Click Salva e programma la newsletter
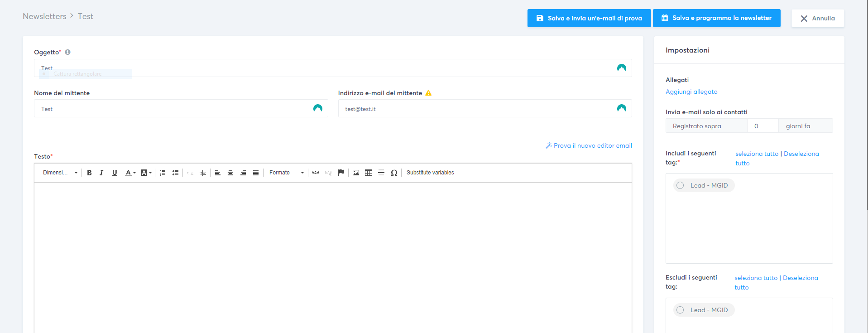This screenshot has width=868, height=333. (x=717, y=18)
